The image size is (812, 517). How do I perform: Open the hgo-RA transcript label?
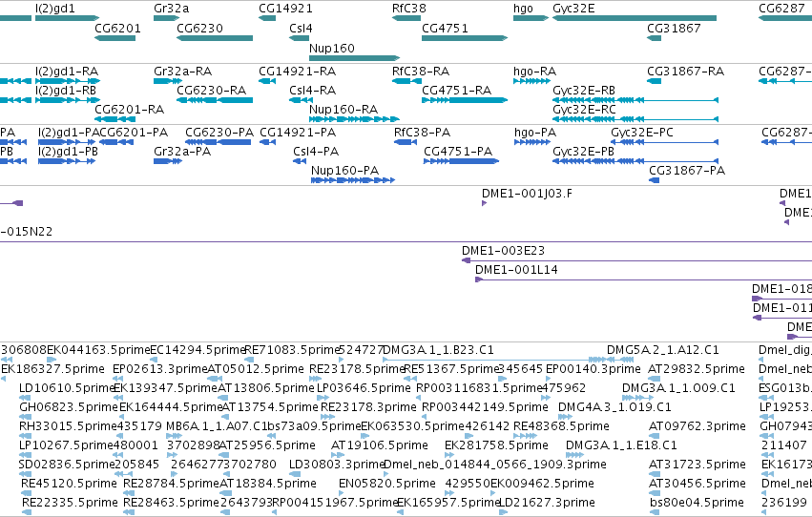tap(535, 71)
